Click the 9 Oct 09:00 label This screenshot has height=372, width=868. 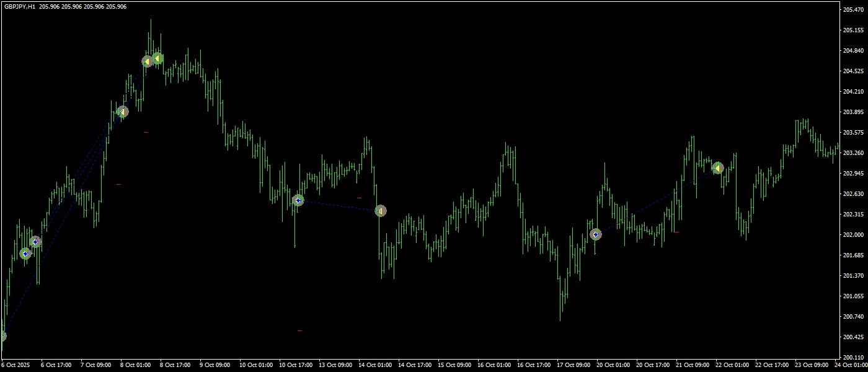point(215,365)
